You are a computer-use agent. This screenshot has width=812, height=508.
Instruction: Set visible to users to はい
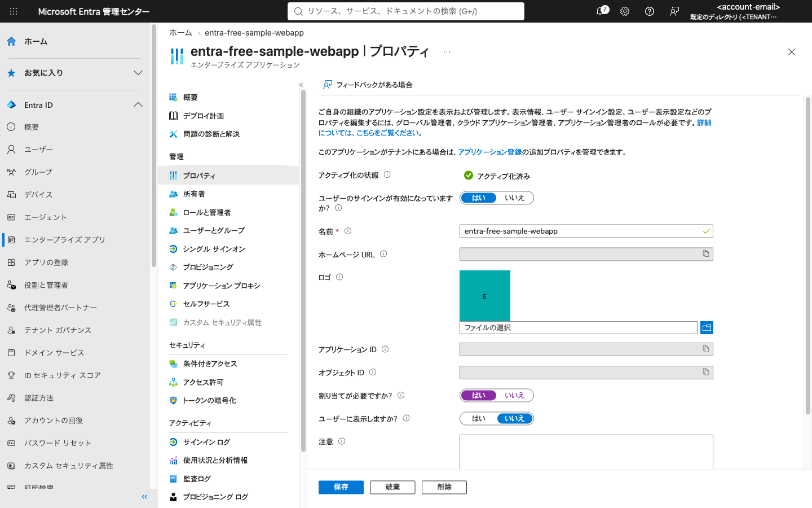[x=479, y=418]
